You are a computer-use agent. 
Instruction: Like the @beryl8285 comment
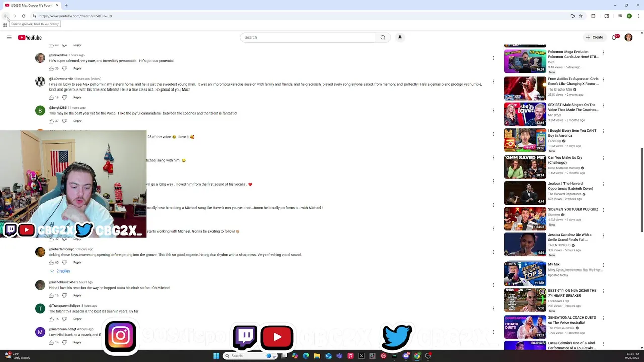click(51, 121)
